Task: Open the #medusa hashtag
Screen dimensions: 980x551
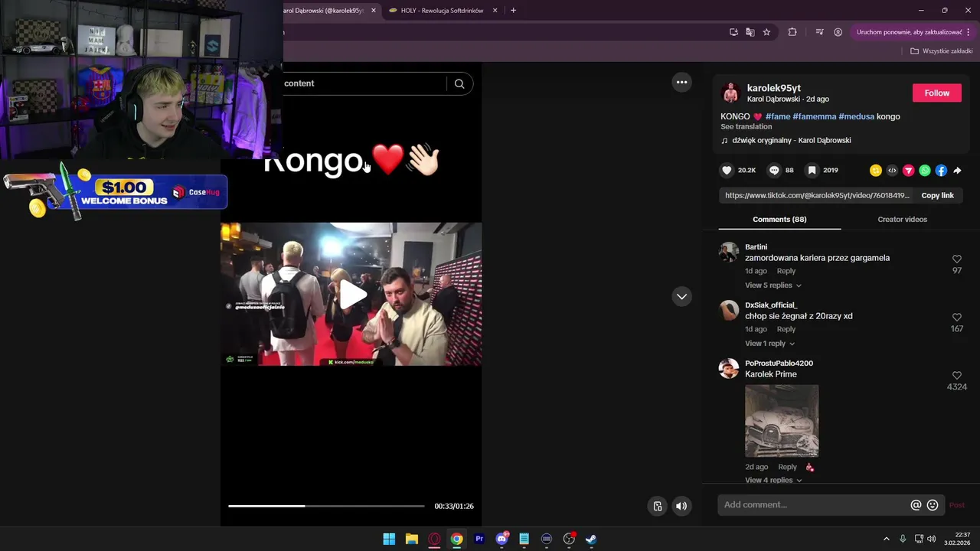Action: click(857, 116)
